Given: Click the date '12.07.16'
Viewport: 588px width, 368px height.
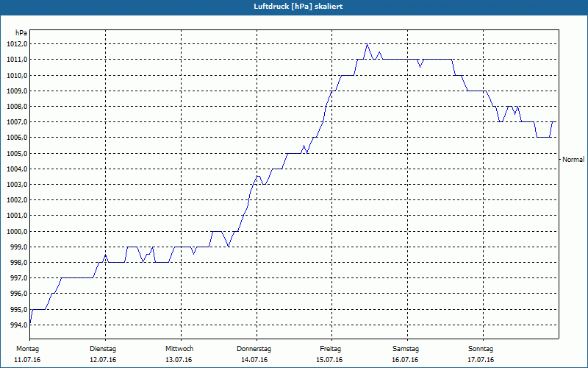Looking at the screenshot, I should click(103, 360).
